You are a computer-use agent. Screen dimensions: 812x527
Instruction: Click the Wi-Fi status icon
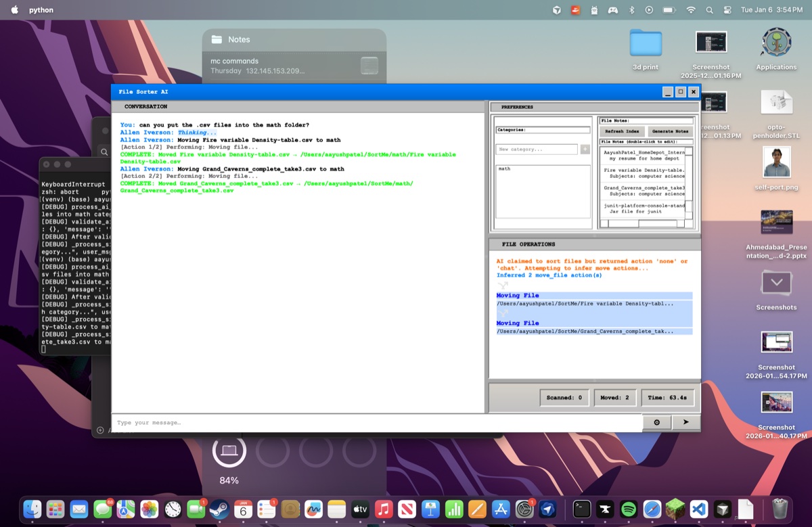[x=691, y=10]
